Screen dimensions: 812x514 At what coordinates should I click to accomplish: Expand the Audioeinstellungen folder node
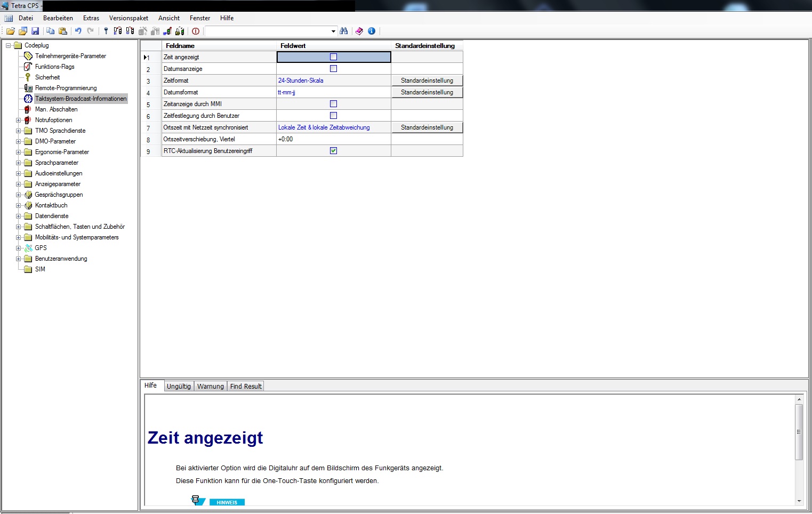(x=19, y=173)
